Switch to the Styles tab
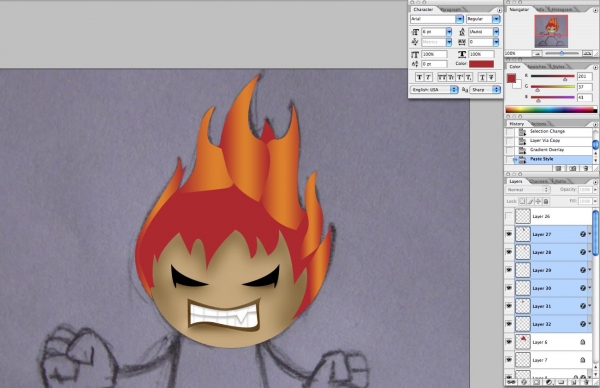The image size is (600, 388). [x=558, y=67]
